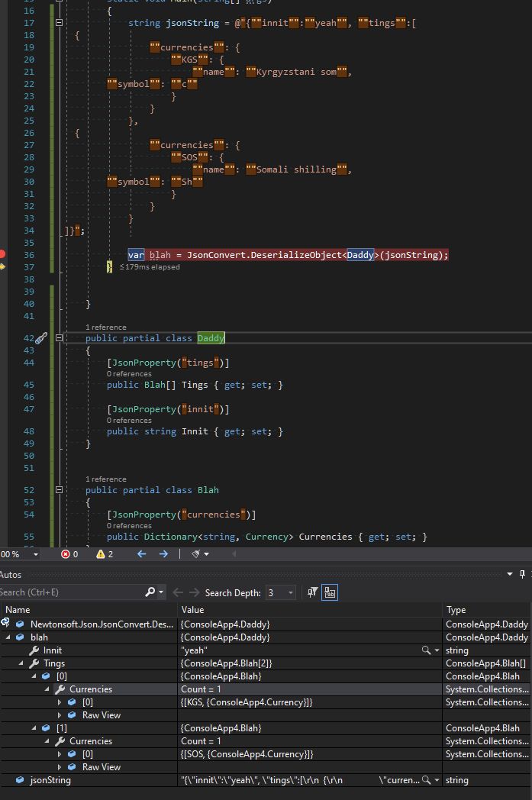Click the wrench icon of Currencies under Tings [0]
Image resolution: width=532 pixels, height=800 pixels.
[60, 689]
